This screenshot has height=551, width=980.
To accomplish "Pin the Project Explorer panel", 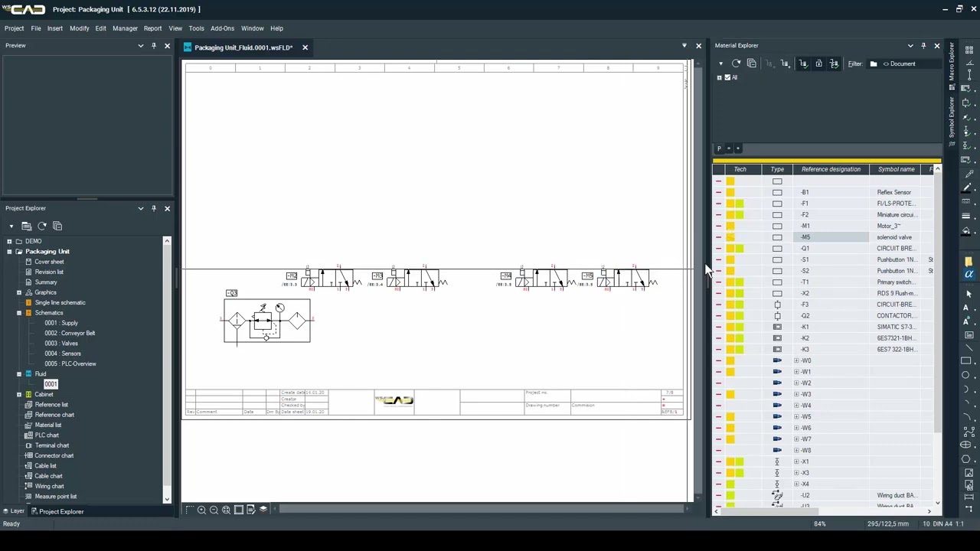I will (x=153, y=208).
